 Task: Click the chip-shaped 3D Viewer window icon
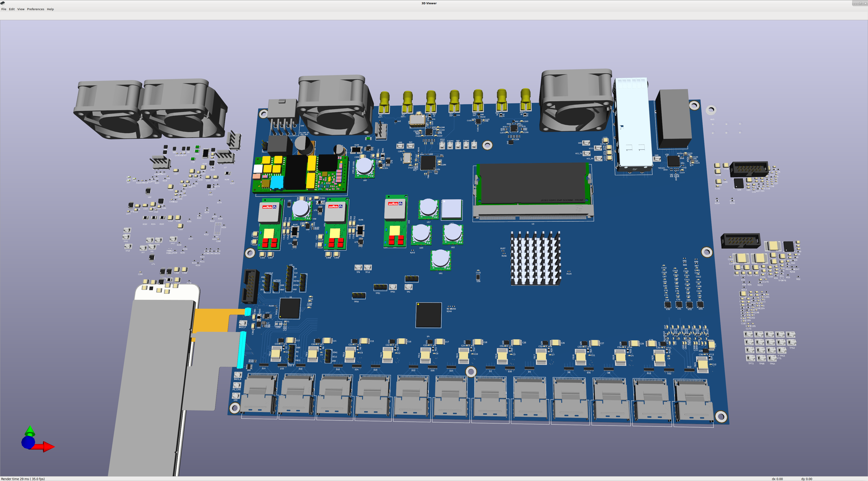pyautogui.click(x=3, y=3)
